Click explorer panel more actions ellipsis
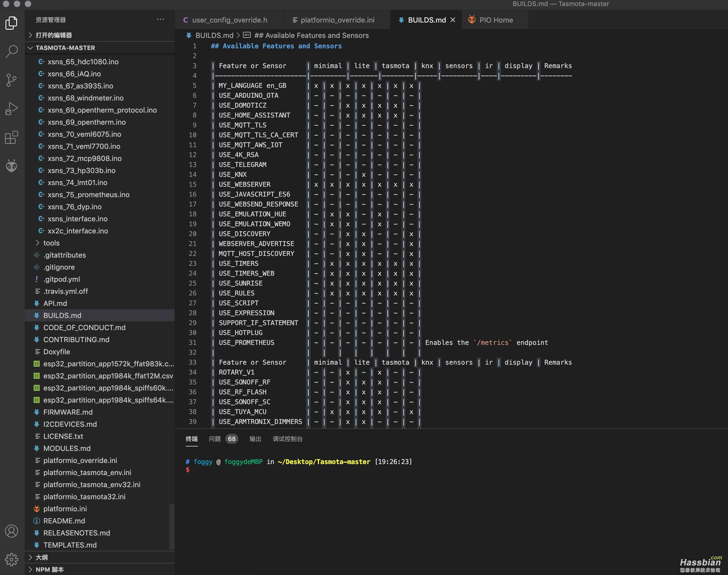This screenshot has width=728, height=575. 160,19
